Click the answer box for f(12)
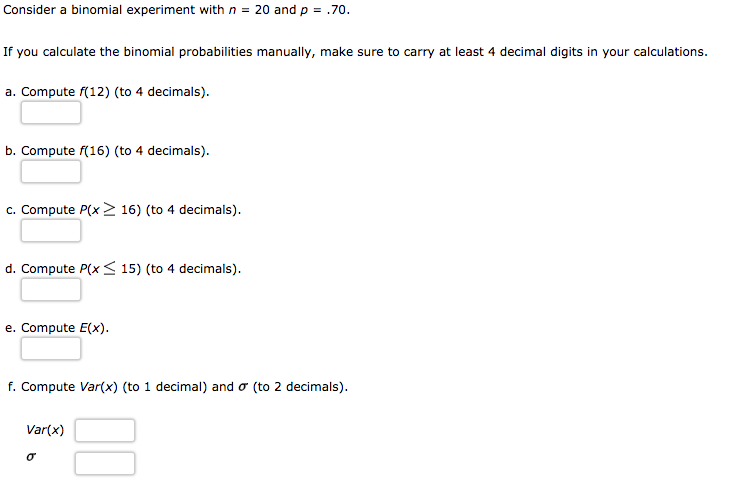Screen dimensions: 734x488 [x=51, y=112]
